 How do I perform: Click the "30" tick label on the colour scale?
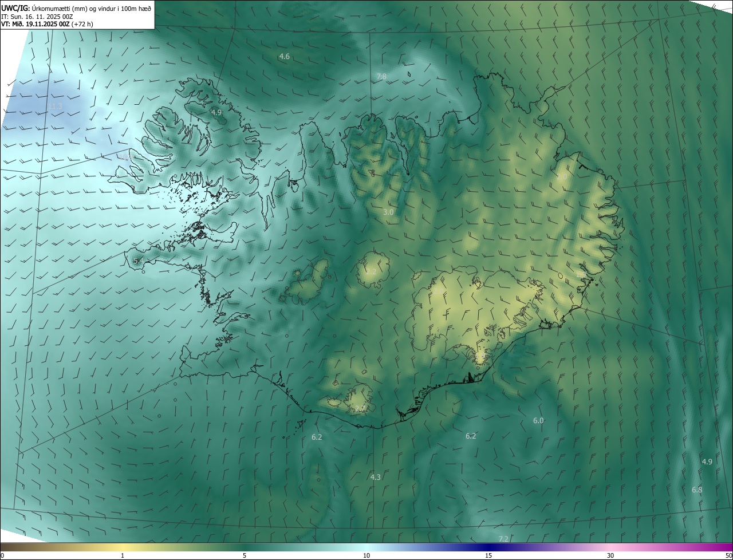[x=610, y=556]
